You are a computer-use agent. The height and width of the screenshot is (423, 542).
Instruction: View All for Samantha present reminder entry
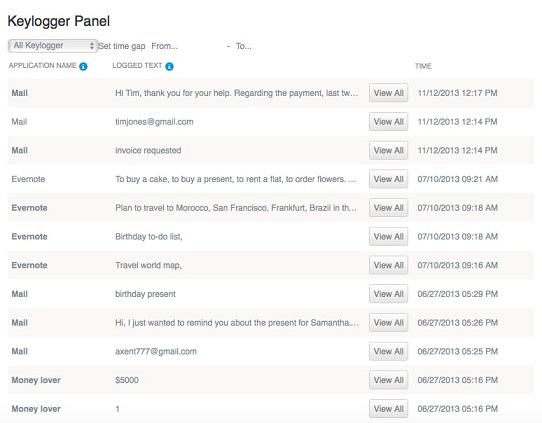coord(389,322)
